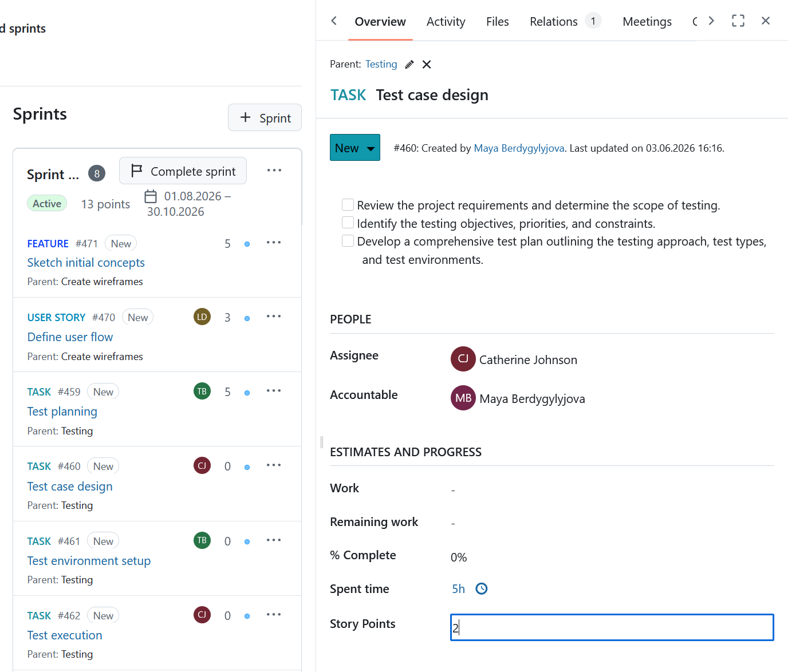
Task: Click the Complete sprint button
Action: [x=183, y=171]
